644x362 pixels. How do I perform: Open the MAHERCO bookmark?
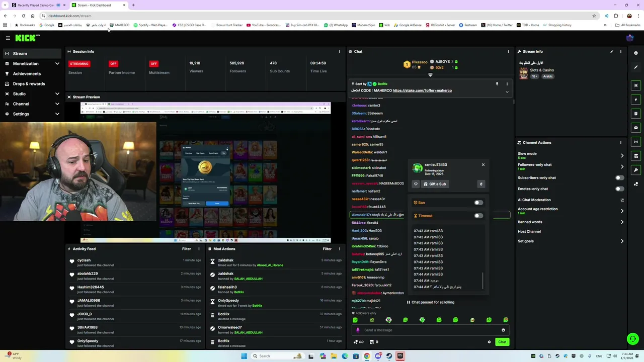(x=119, y=25)
